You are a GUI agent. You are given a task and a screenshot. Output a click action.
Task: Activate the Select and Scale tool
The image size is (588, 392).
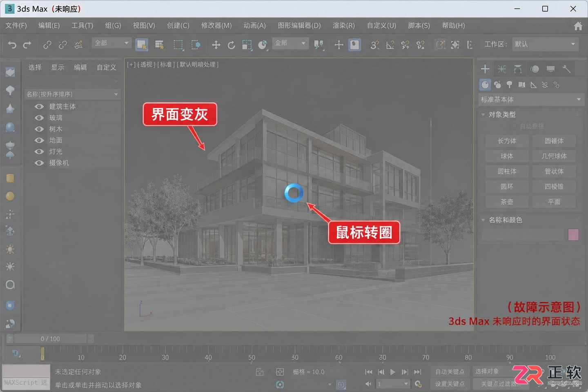tap(247, 45)
